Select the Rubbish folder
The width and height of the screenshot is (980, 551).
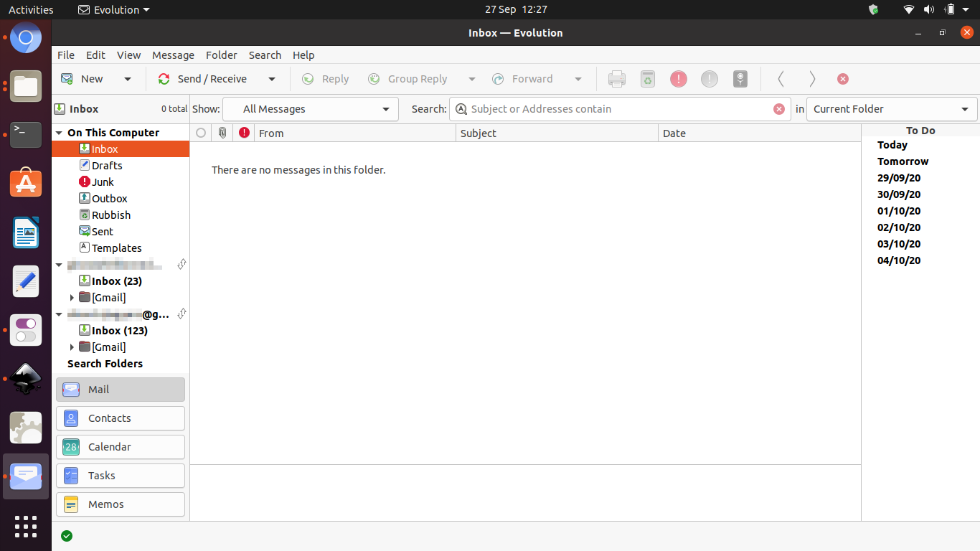tap(111, 215)
